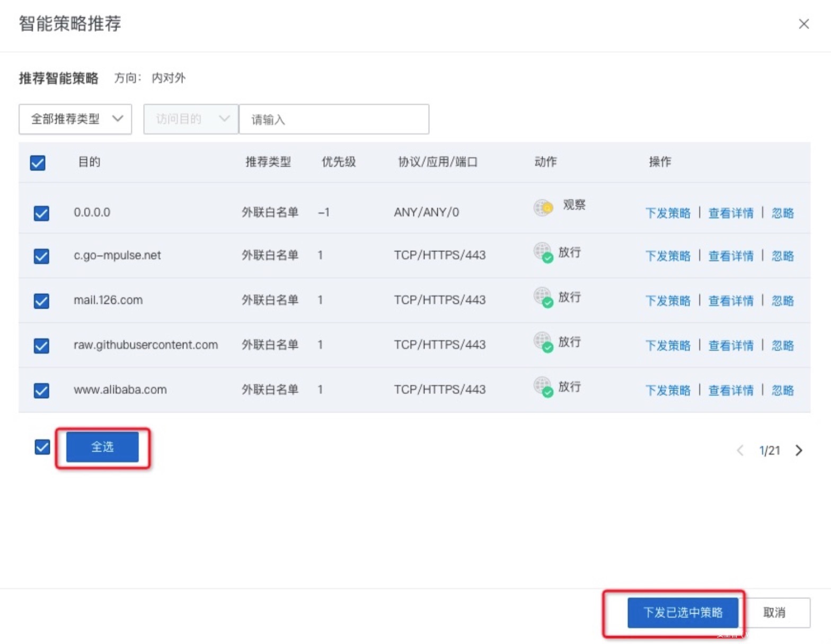This screenshot has height=644, width=831.
Task: Go to next page of recommendations
Action: (799, 450)
